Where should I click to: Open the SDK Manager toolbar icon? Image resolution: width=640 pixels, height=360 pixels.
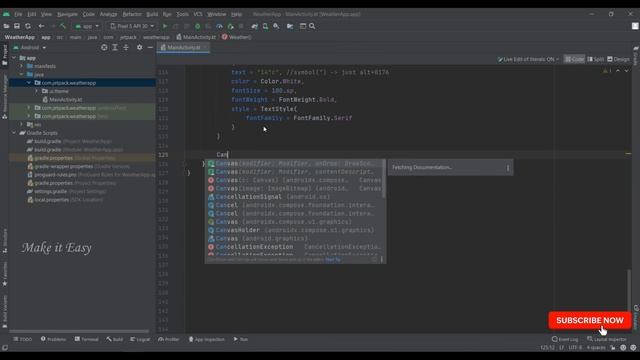pyautogui.click(x=276, y=26)
